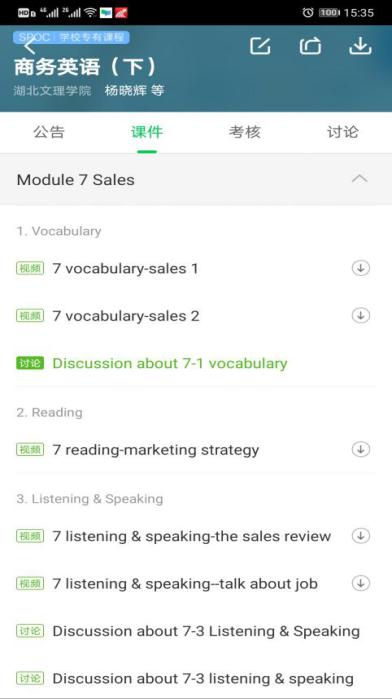The height and width of the screenshot is (699, 392).
Task: Tap the back arrow in the header
Action: click(30, 46)
